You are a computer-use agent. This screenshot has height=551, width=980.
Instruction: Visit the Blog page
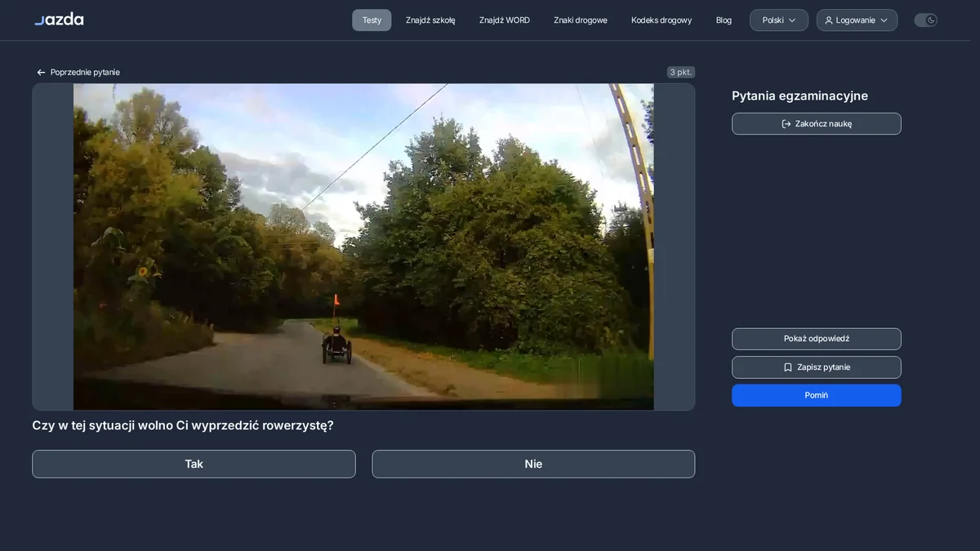[724, 20]
